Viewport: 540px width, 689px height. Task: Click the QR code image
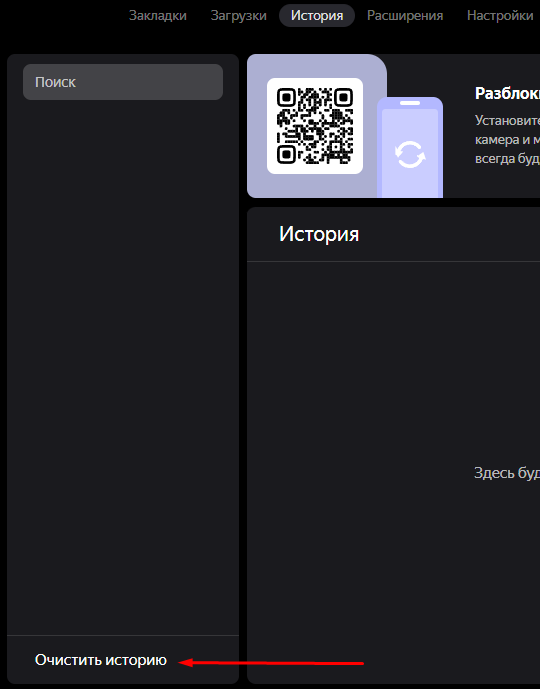(315, 126)
